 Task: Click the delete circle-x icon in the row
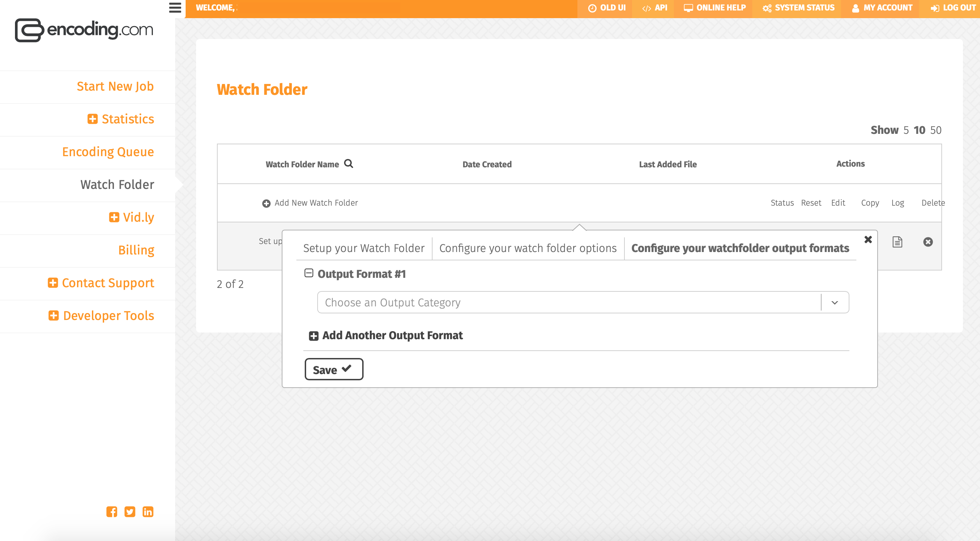coord(928,242)
